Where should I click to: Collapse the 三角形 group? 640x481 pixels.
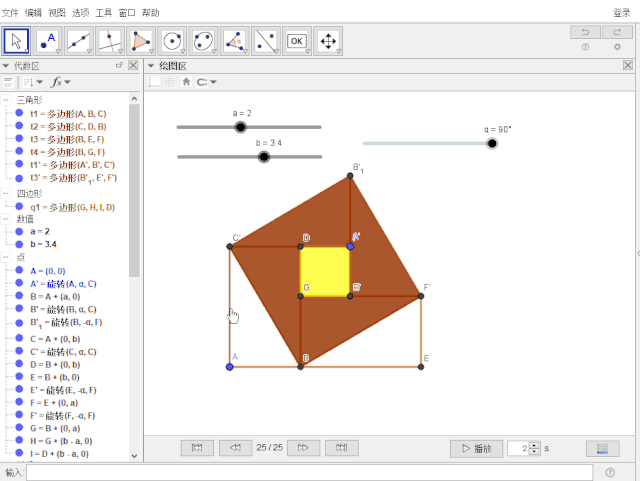pyautogui.click(x=6, y=100)
